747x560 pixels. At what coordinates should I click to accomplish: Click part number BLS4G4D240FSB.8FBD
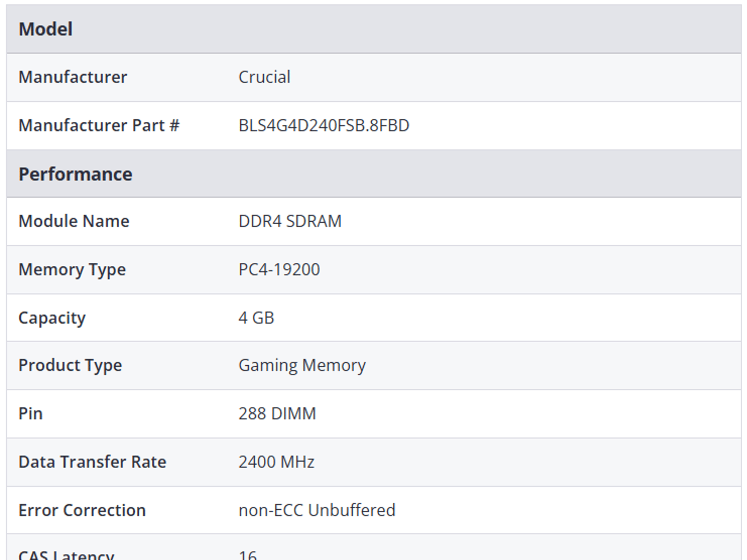click(x=324, y=125)
